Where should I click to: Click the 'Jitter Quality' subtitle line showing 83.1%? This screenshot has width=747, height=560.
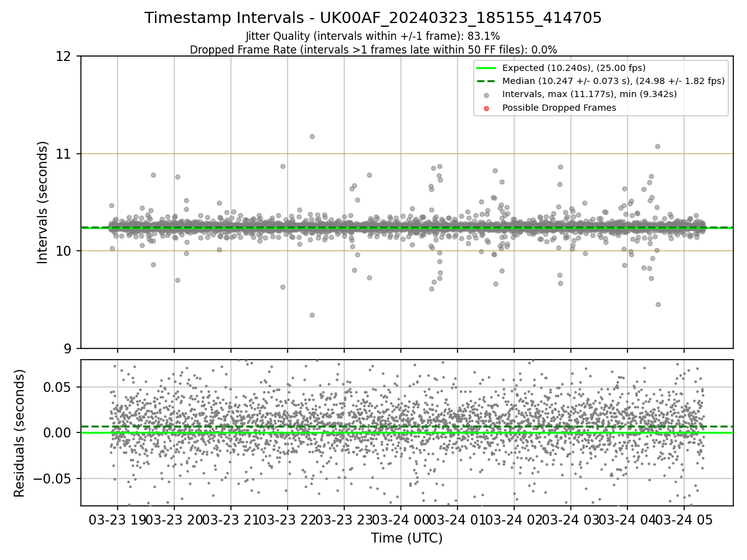(x=373, y=36)
